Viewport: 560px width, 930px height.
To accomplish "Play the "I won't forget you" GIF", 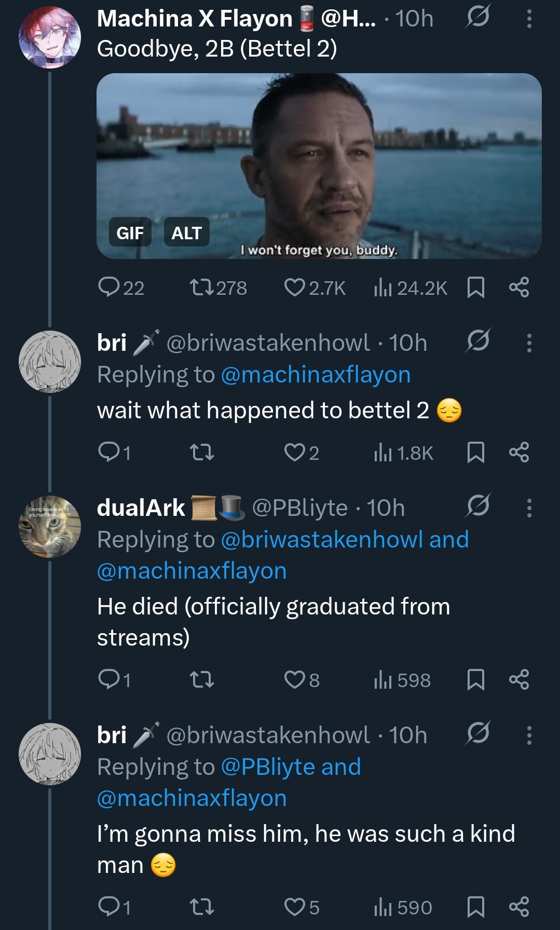I will click(x=319, y=166).
